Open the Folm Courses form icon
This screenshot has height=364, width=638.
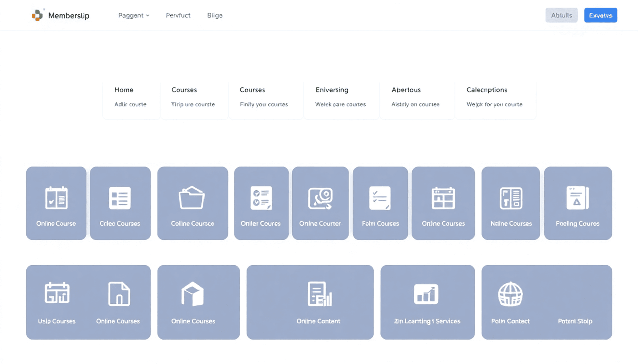pos(380,198)
